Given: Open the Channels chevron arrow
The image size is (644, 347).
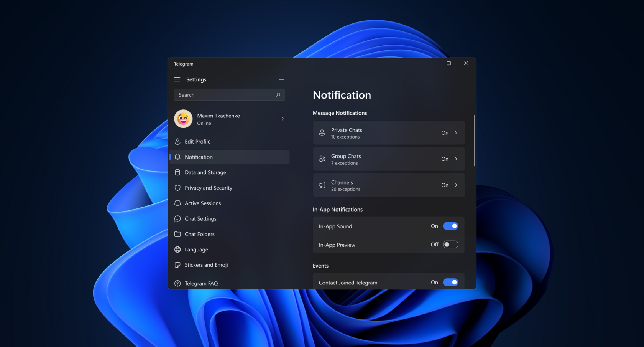Looking at the screenshot, I should (x=456, y=185).
